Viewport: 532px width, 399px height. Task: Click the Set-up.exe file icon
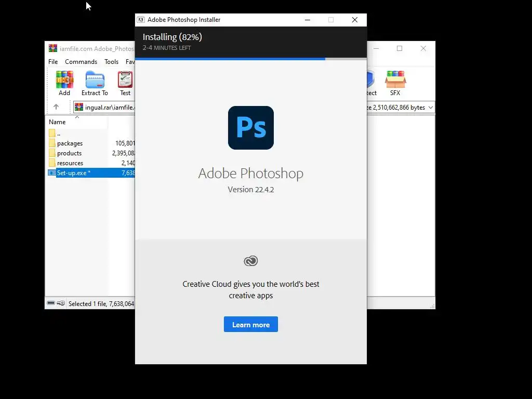51,172
